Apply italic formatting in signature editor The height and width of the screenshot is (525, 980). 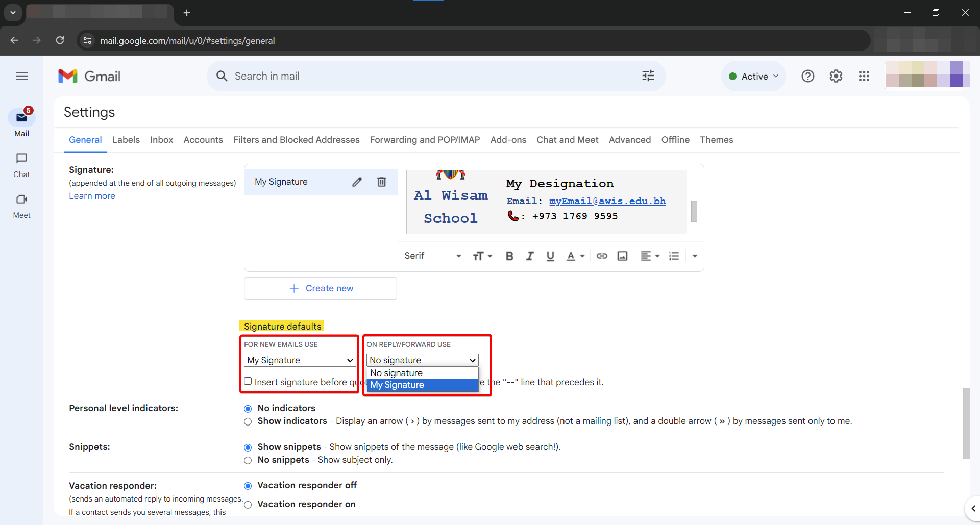pos(529,256)
